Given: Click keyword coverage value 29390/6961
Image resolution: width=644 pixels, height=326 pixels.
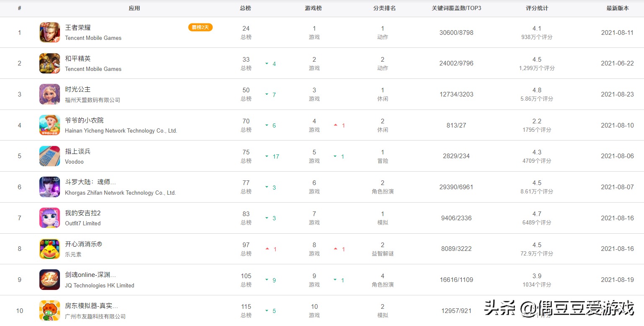Looking at the screenshot, I should (456, 187).
